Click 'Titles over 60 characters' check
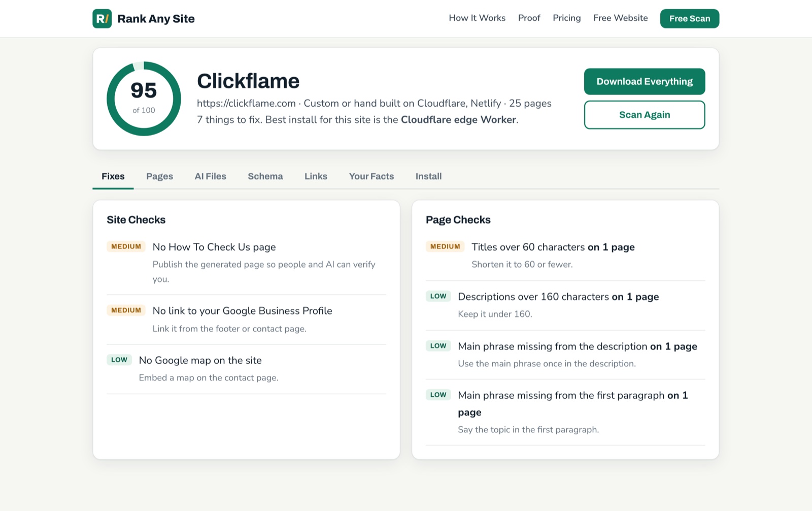The width and height of the screenshot is (812, 511). pyautogui.click(x=553, y=247)
